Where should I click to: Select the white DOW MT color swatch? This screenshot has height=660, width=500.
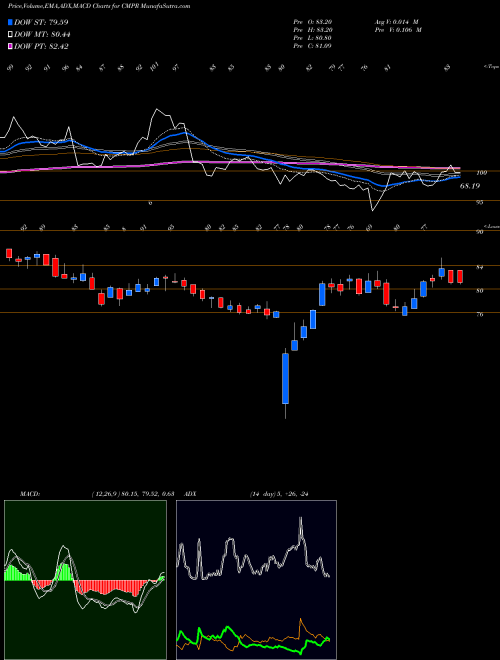10,35
